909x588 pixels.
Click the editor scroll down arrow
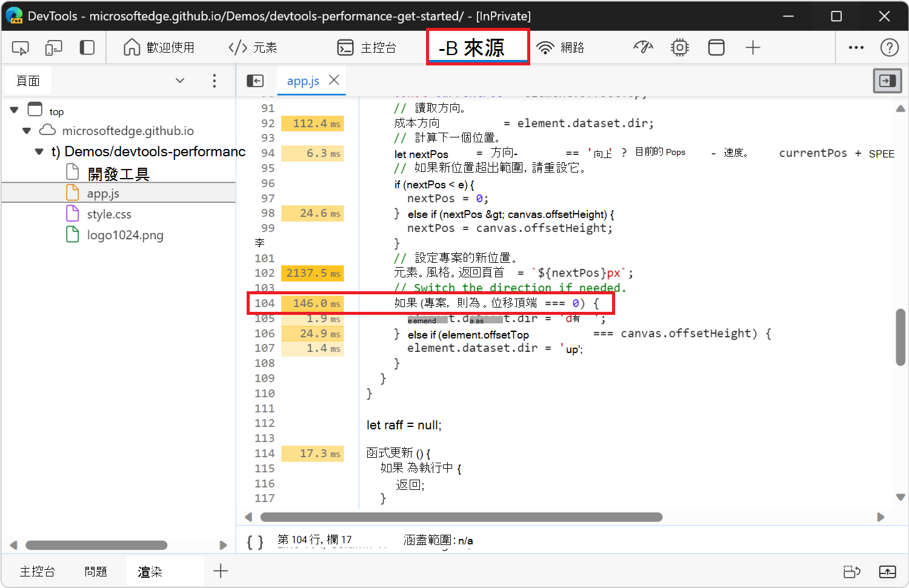tap(901, 497)
